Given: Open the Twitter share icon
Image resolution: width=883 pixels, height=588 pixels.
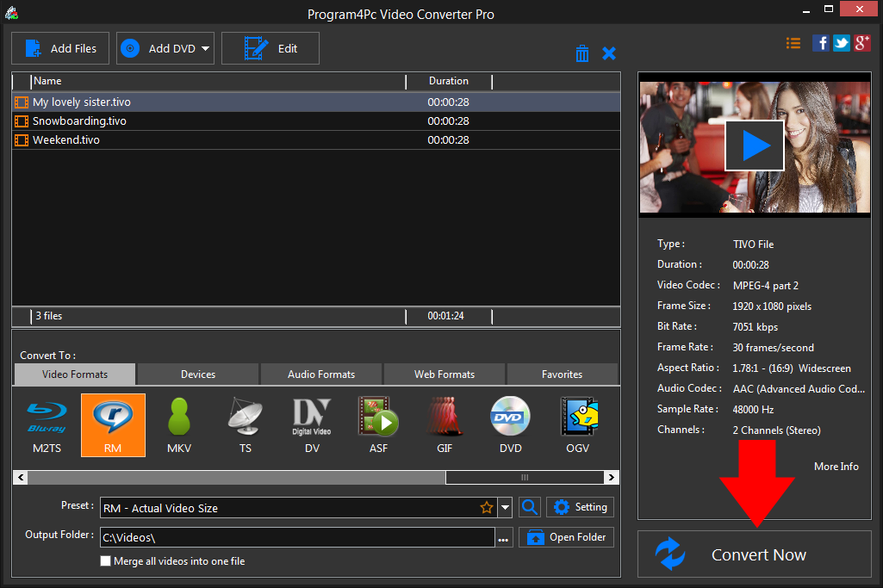Looking at the screenshot, I should (x=842, y=43).
